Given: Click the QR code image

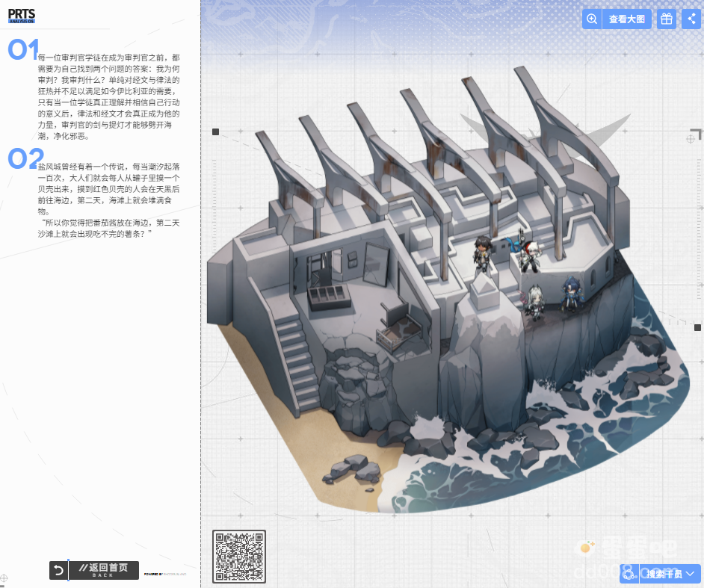Looking at the screenshot, I should (x=239, y=556).
